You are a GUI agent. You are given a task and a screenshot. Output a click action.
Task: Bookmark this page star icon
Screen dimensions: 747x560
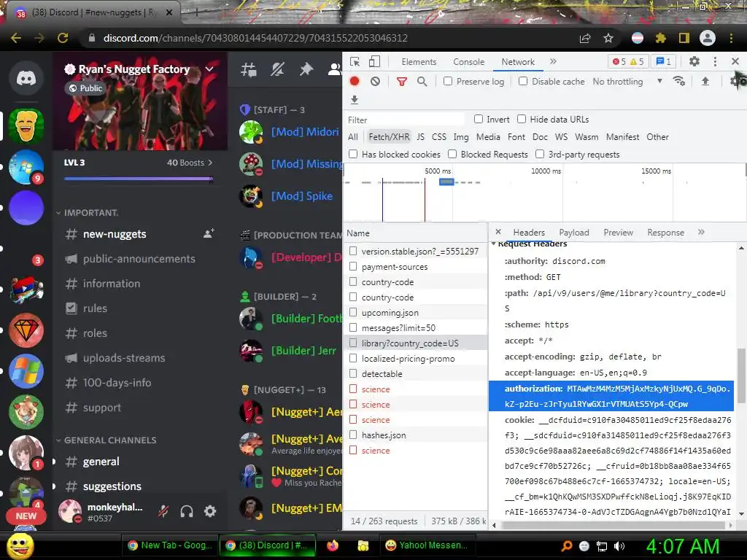[x=608, y=38]
